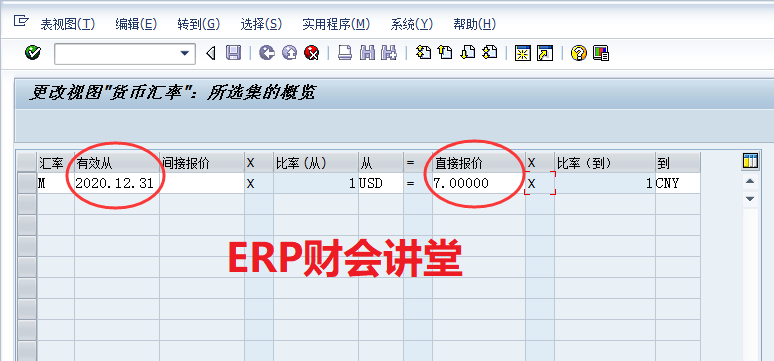The height and width of the screenshot is (361, 774).
Task: Collapse command field with triangle arrow
Action: tap(211, 53)
